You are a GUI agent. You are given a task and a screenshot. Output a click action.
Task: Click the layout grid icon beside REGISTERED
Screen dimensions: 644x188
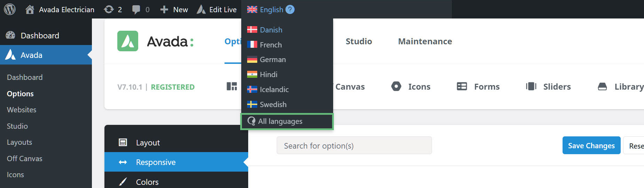click(x=232, y=86)
